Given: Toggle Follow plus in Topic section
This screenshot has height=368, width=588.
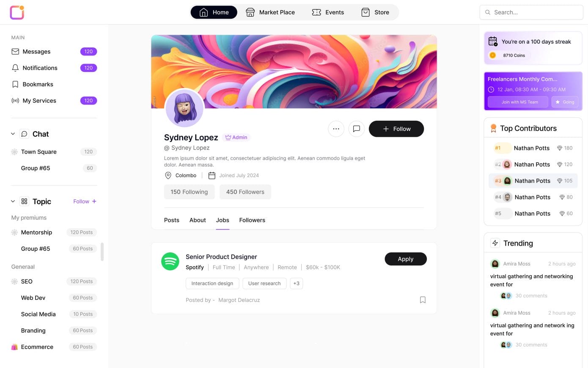Looking at the screenshot, I should [85, 202].
